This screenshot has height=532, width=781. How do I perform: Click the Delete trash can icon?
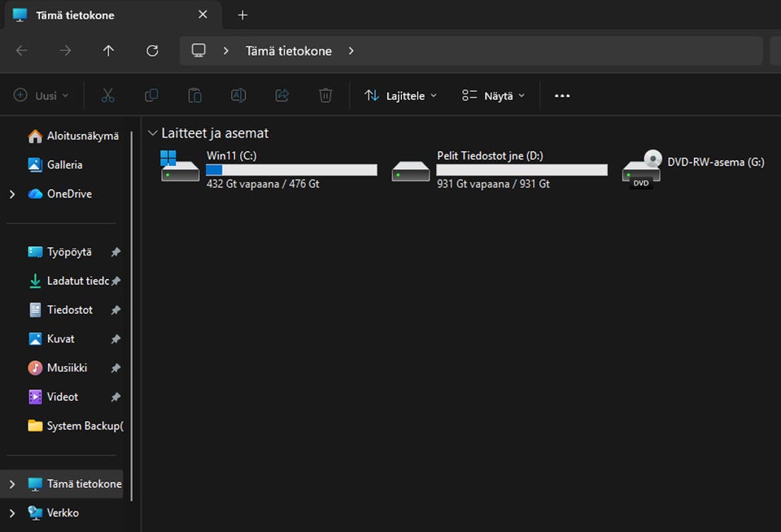(325, 95)
